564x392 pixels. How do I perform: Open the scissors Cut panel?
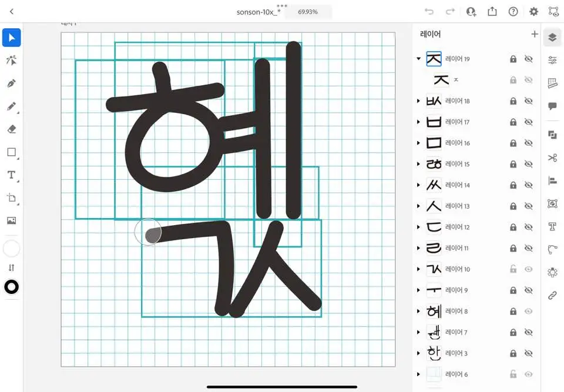pyautogui.click(x=552, y=158)
